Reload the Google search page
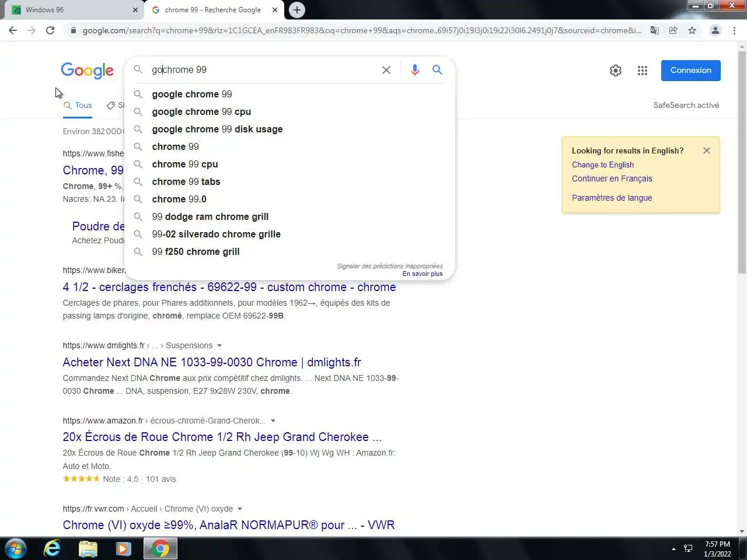The image size is (747, 560). (50, 30)
